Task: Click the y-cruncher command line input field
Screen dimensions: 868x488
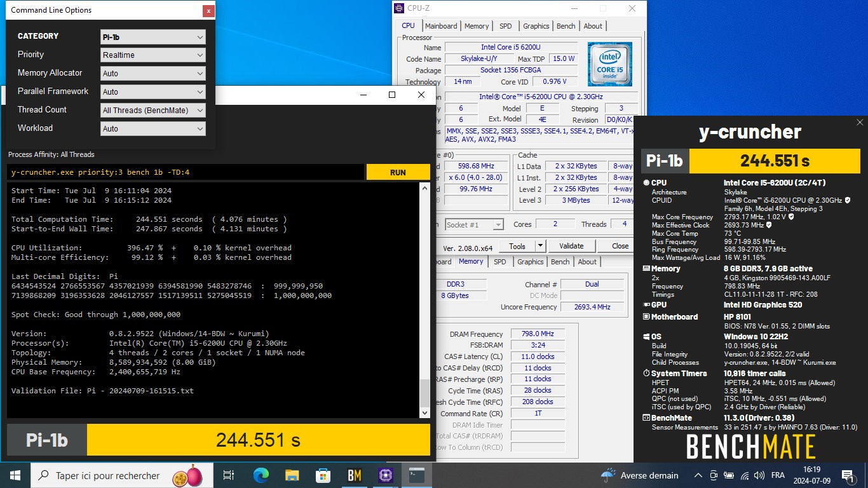Action: pyautogui.click(x=186, y=172)
